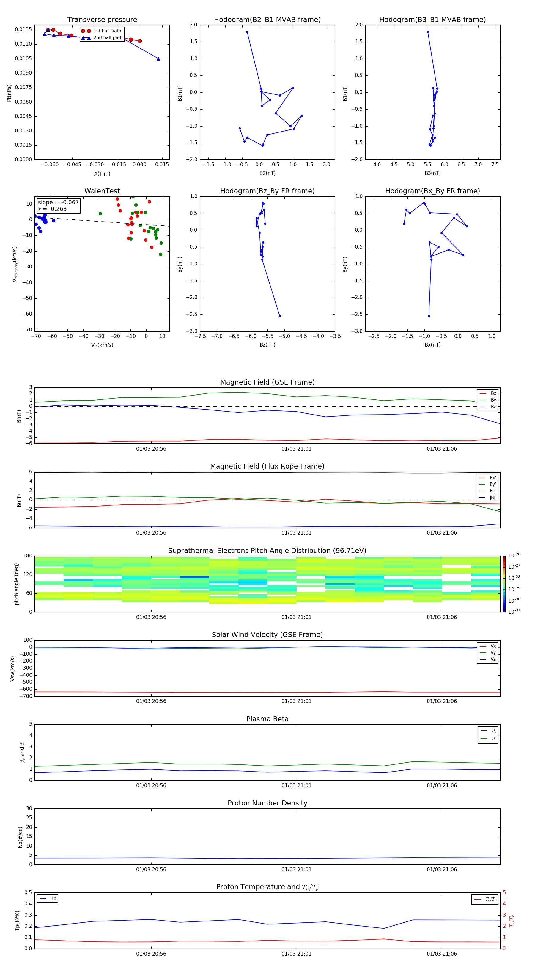
Task: Click the Bz' legend entry in Flux Rope panel
Action: [487, 491]
